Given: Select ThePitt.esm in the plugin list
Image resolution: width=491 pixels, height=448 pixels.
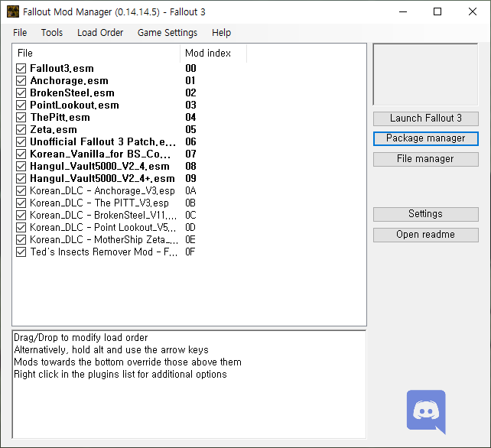Looking at the screenshot, I should pyautogui.click(x=60, y=117).
